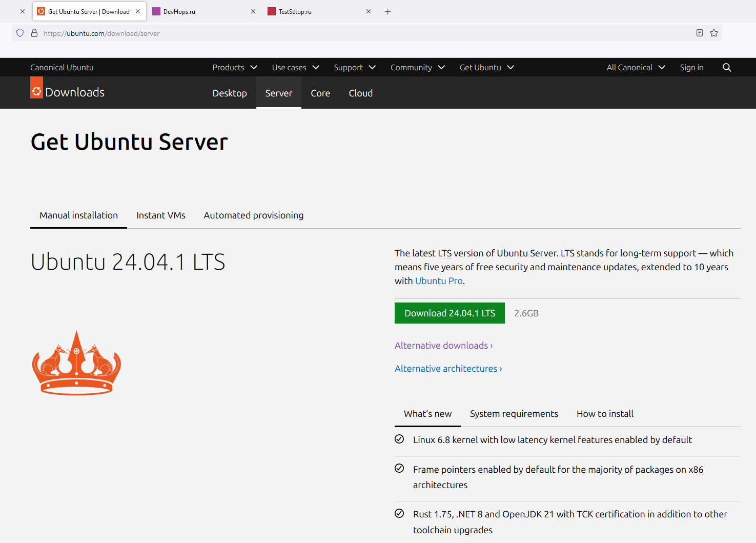The image size is (756, 543).
Task: Open the Automated provisioning tab
Action: coord(254,215)
